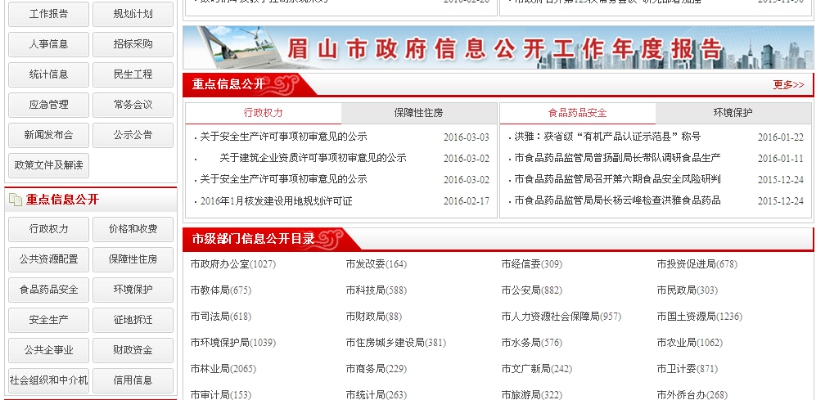Open 市司法局(618) directory link
The width and height of the screenshot is (817, 400).
click(x=221, y=317)
